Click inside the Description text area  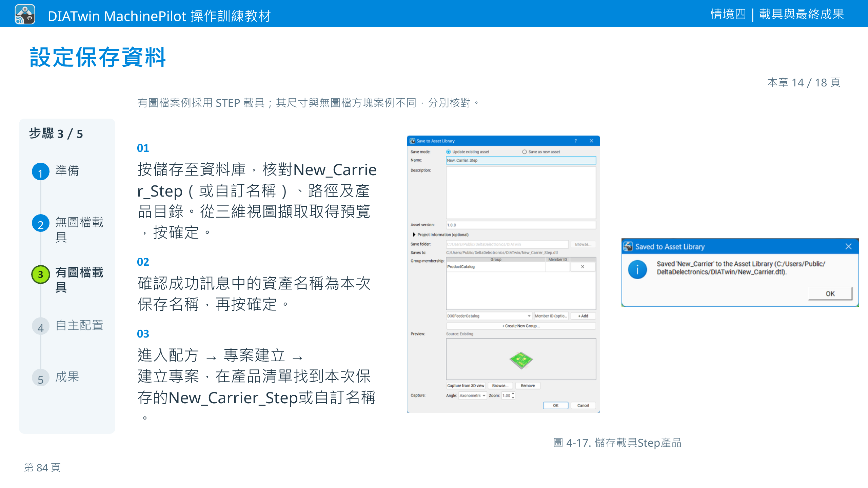click(521, 192)
